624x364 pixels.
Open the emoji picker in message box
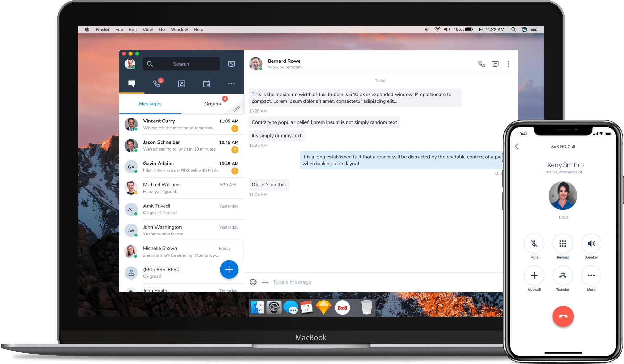click(253, 282)
